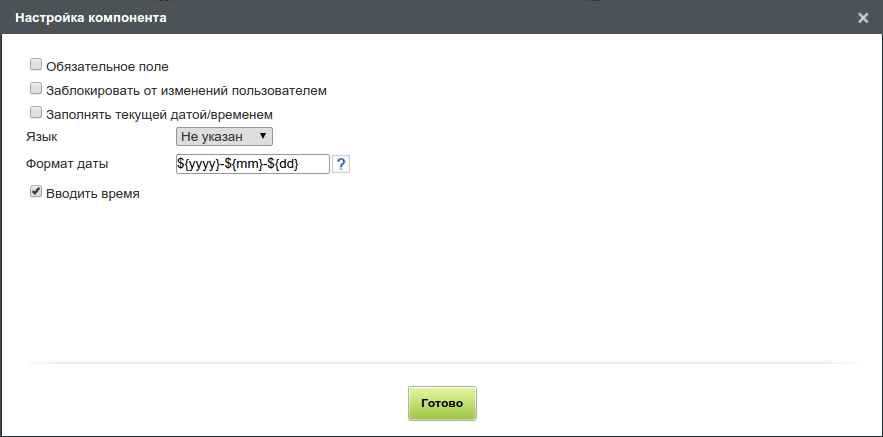The height and width of the screenshot is (437, 883).
Task: Close the Настройка компонента dialog
Action: [x=863, y=18]
